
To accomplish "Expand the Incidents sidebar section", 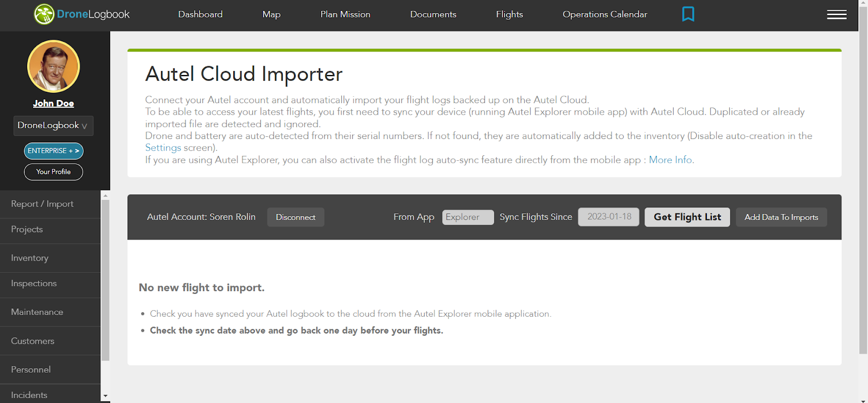I will [x=50, y=395].
